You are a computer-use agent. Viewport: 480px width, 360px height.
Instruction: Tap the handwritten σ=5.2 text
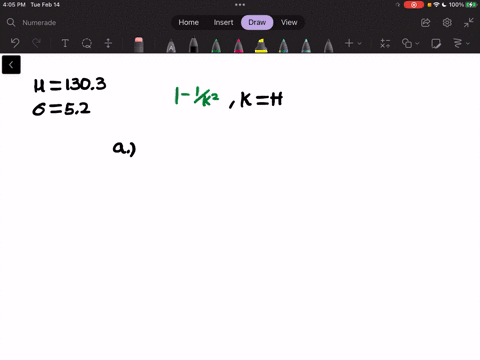coord(61,109)
